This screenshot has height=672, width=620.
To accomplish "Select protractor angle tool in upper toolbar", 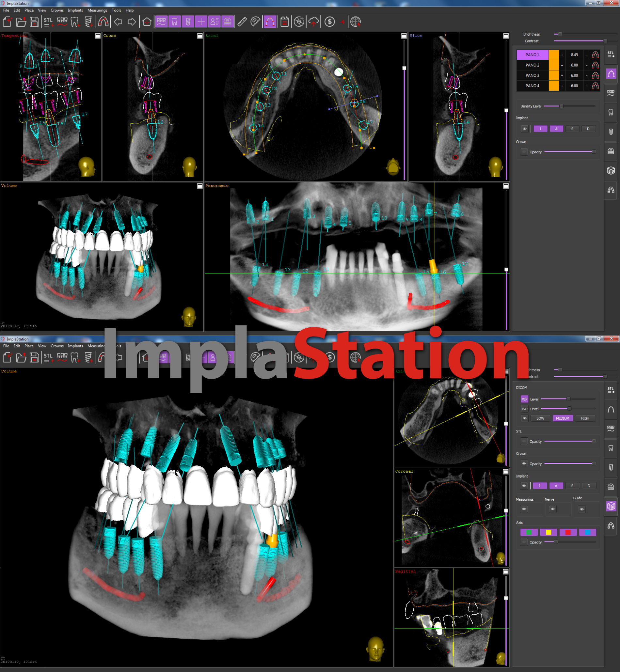I will (255, 22).
